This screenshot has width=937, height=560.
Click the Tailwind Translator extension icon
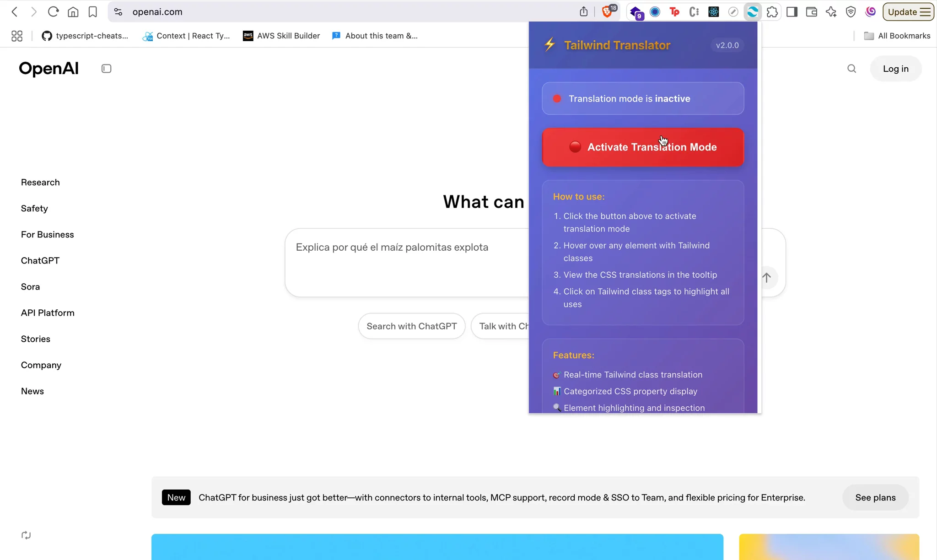tap(753, 12)
